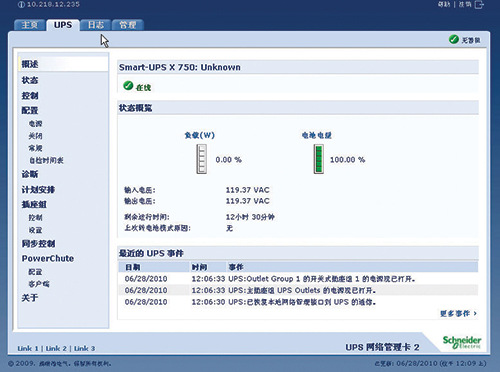Open 同步控制 sync control in sidebar
Viewport: 500px width, 372px height.
tap(38, 244)
